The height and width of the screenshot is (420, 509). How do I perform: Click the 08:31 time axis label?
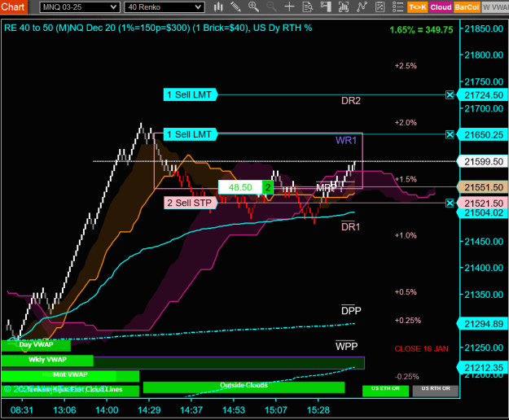pyautogui.click(x=22, y=410)
